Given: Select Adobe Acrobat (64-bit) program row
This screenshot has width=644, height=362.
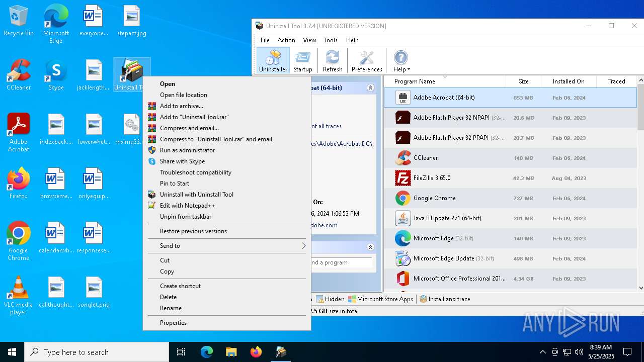Looking at the screenshot, I should pyautogui.click(x=510, y=98).
